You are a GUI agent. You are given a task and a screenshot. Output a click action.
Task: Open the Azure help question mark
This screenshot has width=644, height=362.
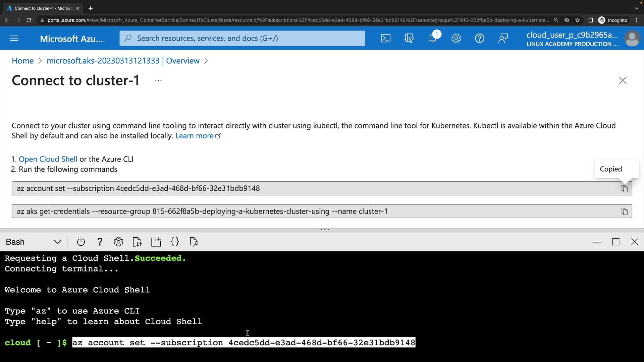pyautogui.click(x=479, y=38)
